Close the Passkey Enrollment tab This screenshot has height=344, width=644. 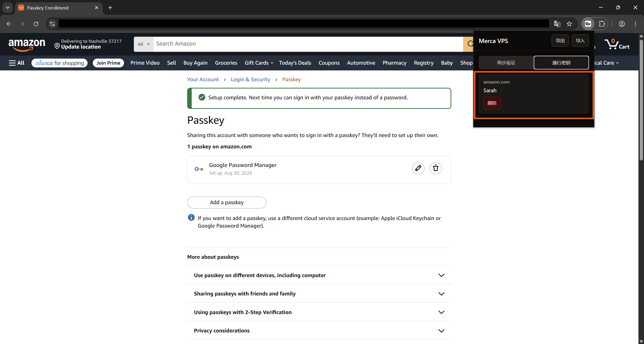[97, 8]
